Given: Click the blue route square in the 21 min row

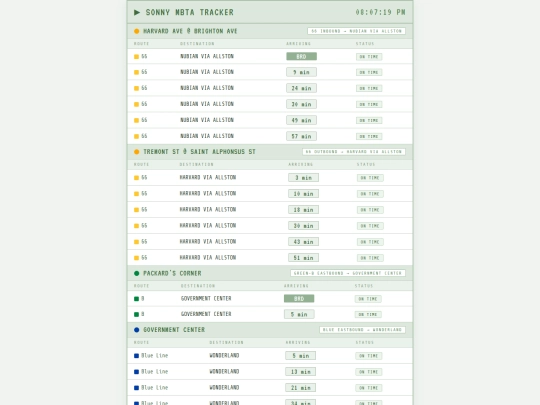Looking at the screenshot, I should pos(136,388).
